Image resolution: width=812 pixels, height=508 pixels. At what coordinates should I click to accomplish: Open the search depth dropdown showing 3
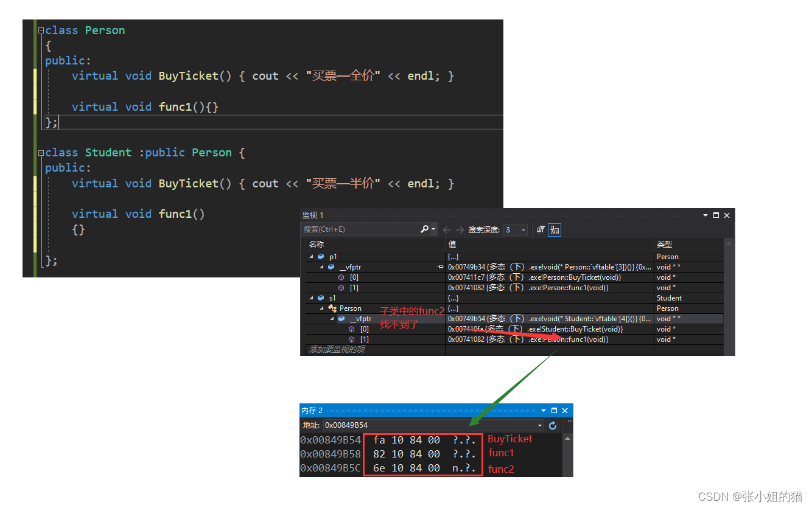point(524,230)
